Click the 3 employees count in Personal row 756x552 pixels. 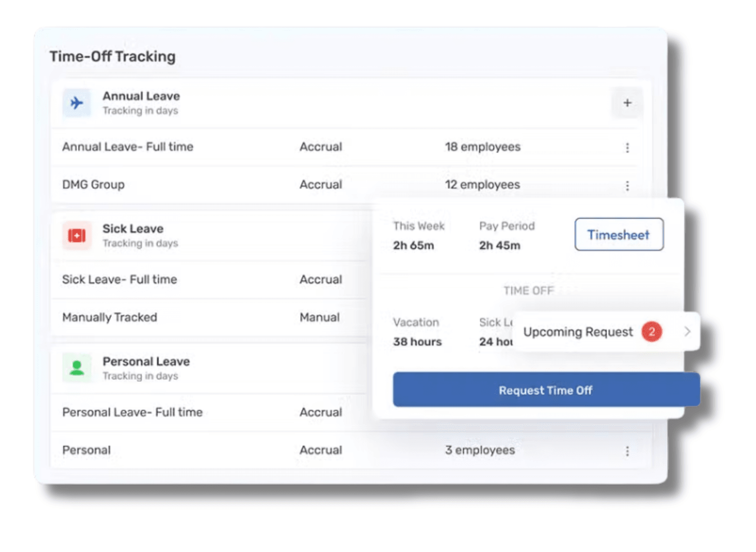coord(480,450)
